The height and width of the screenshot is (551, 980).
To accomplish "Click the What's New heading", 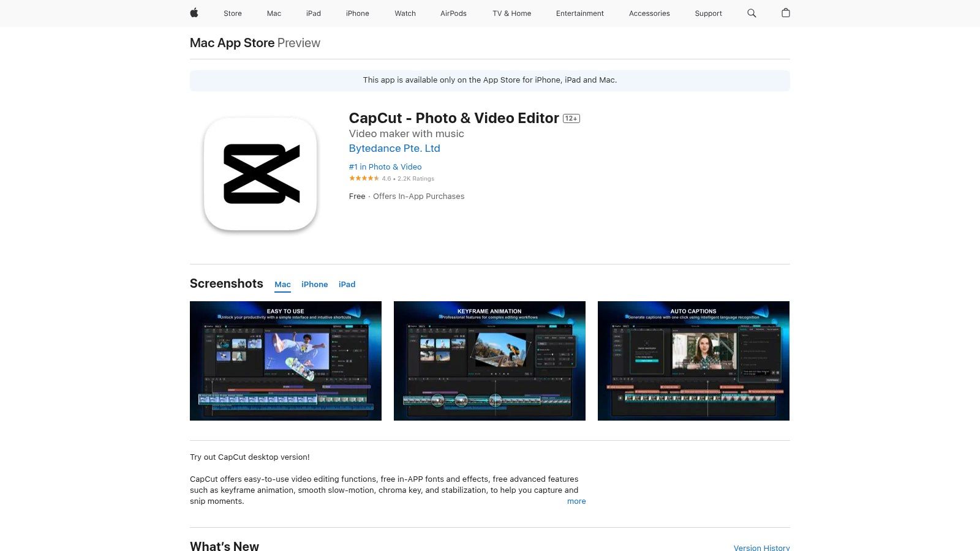I will [224, 546].
